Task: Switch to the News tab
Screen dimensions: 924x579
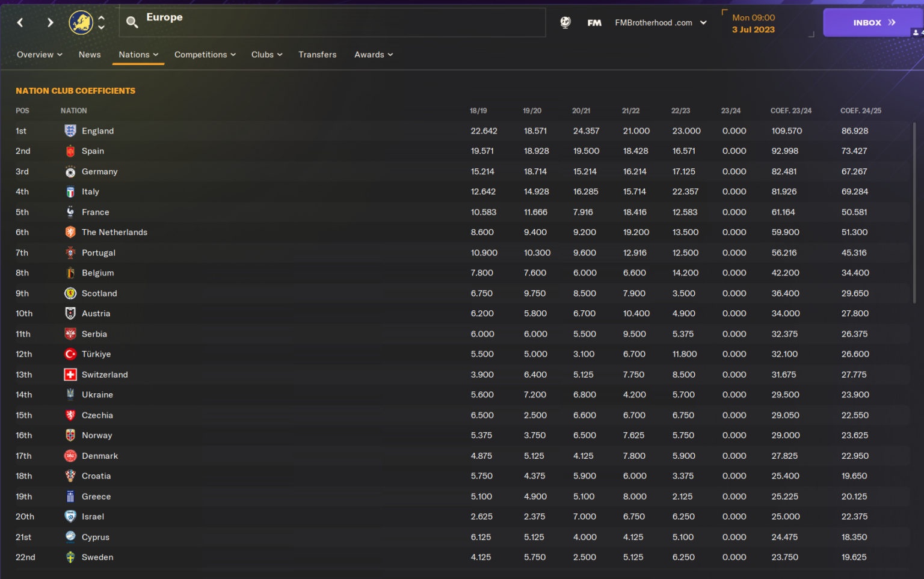Action: pyautogui.click(x=90, y=55)
